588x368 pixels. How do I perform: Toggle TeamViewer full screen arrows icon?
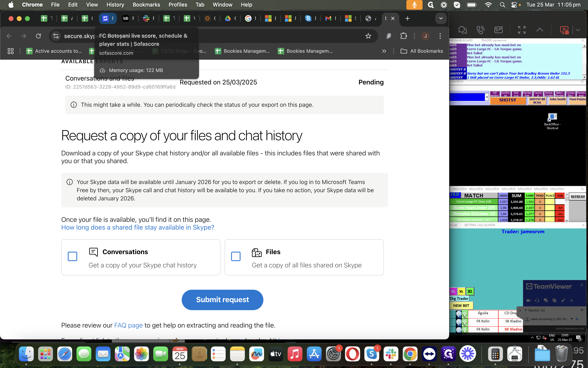522,30
